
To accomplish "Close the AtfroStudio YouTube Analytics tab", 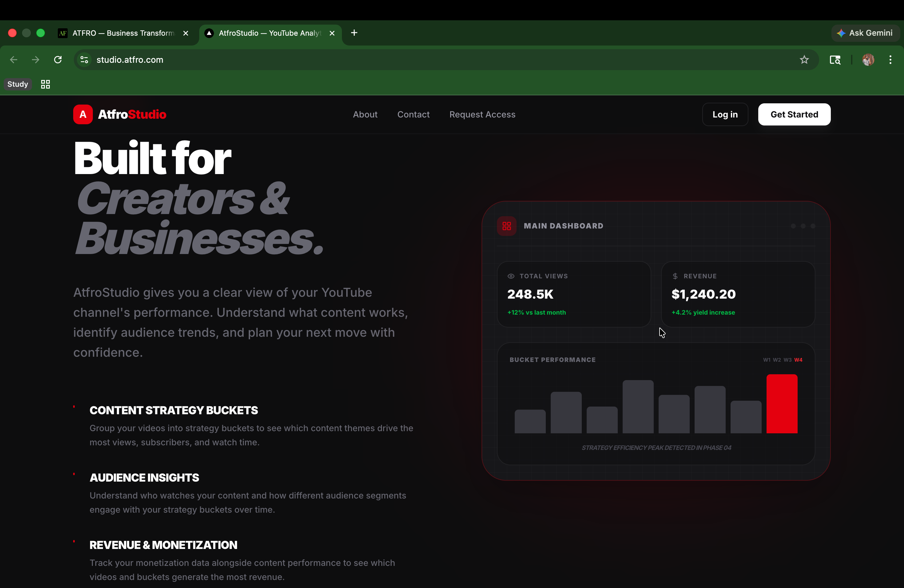I will click(332, 33).
